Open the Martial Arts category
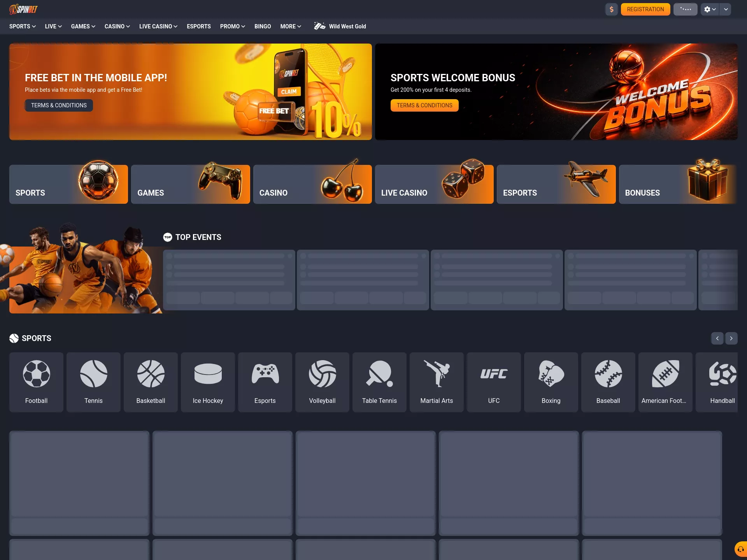This screenshot has width=747, height=560. (437, 382)
